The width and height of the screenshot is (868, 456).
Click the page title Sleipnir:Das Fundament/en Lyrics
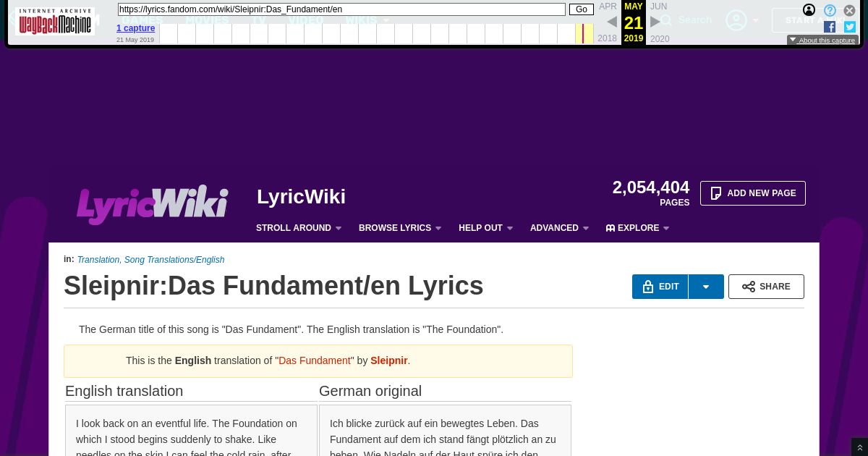click(273, 286)
